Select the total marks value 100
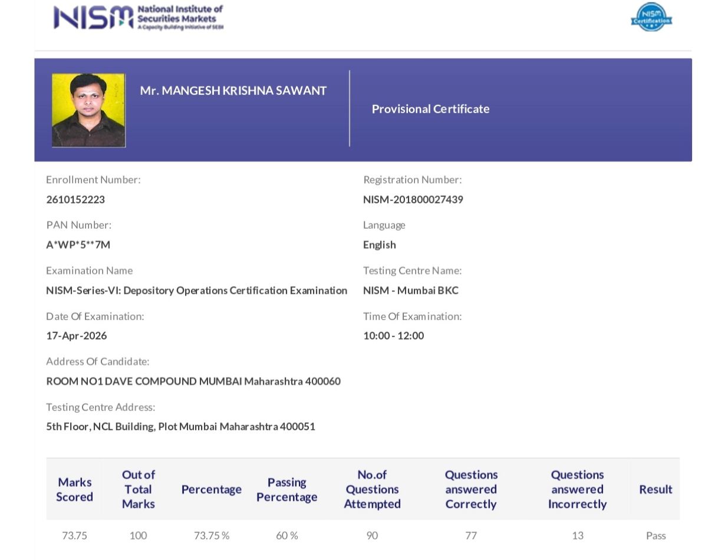728x560 pixels. [x=138, y=535]
